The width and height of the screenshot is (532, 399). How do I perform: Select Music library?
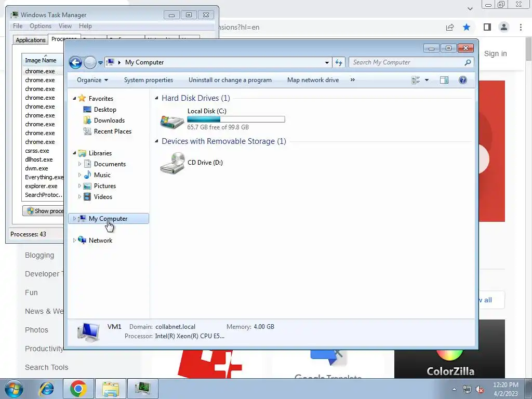click(x=102, y=175)
